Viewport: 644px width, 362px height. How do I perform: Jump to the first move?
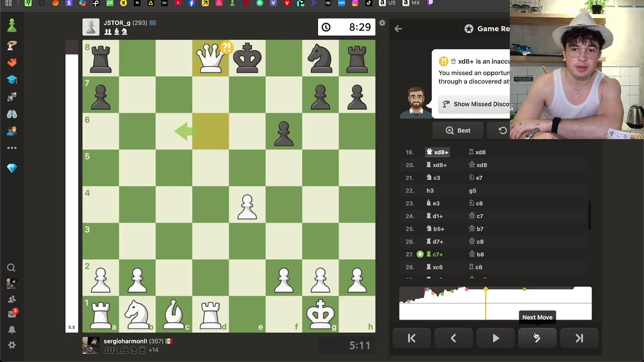(412, 338)
